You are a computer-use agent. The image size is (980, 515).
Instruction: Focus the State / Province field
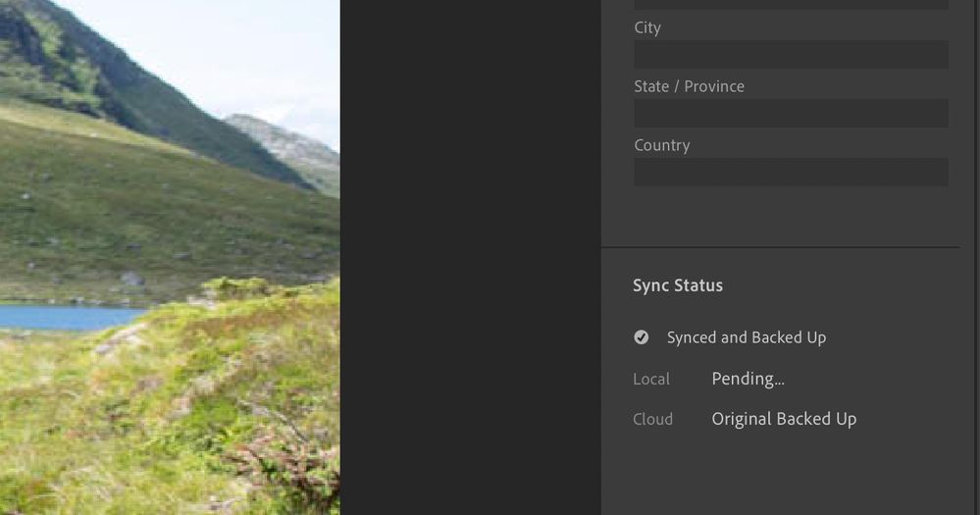791,114
